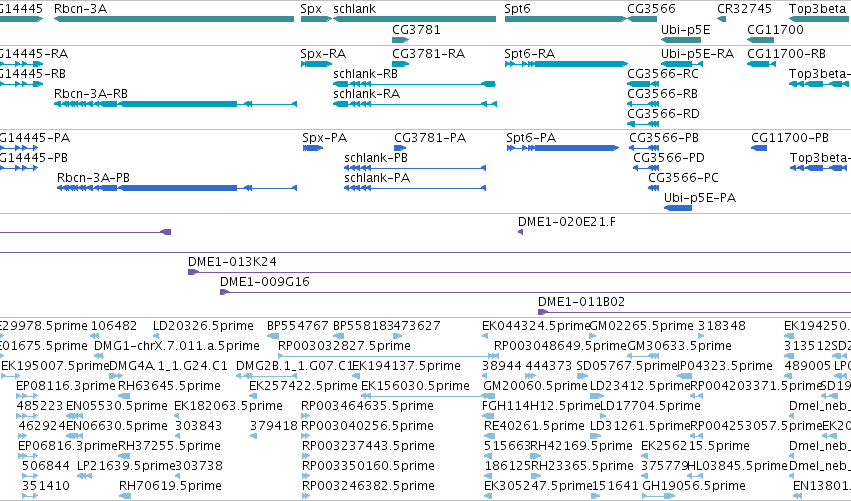This screenshot has height=501, width=851.
Task: Click the Spx gene arrow
Action: [316, 19]
